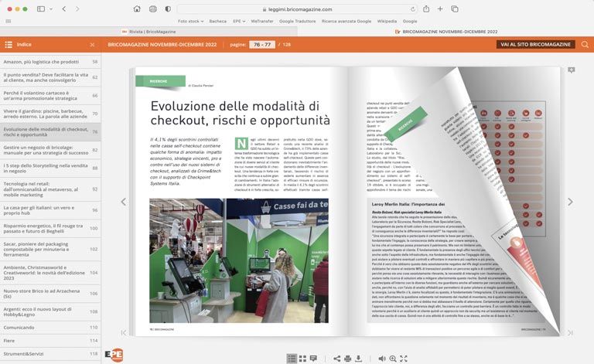
Task: Select index entry Il punto vendita? Deve facilitare
Action: coord(50,77)
